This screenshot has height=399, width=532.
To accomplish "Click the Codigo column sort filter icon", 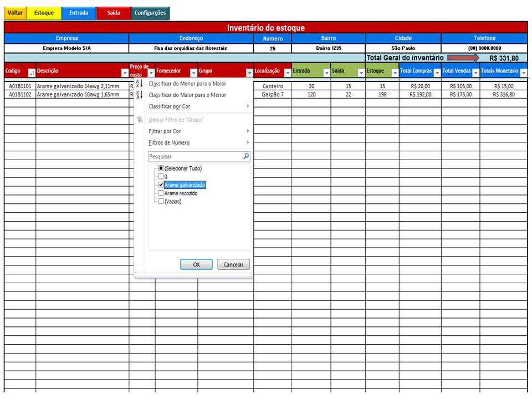I will pos(32,73).
